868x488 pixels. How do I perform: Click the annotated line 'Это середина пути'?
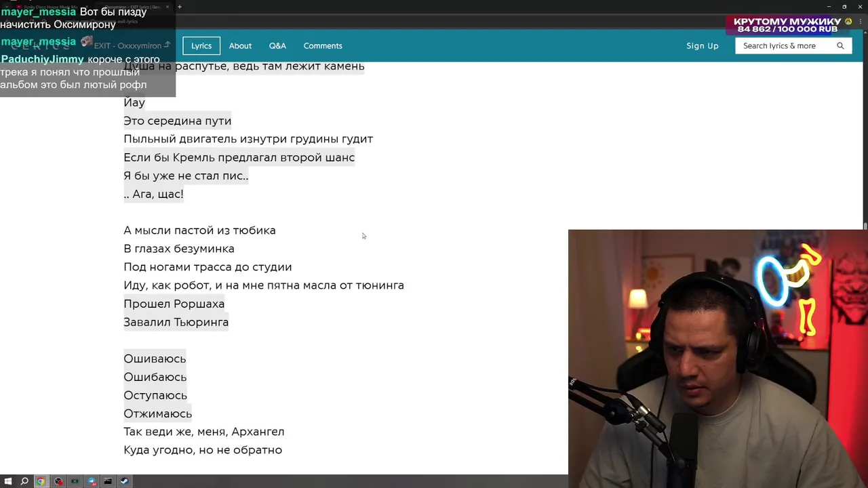(x=177, y=121)
